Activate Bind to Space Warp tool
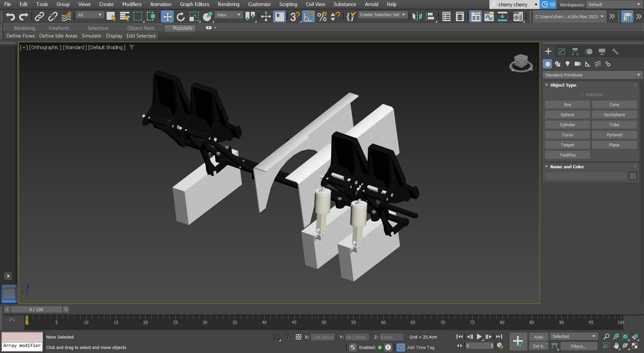644x353 pixels. tap(66, 16)
